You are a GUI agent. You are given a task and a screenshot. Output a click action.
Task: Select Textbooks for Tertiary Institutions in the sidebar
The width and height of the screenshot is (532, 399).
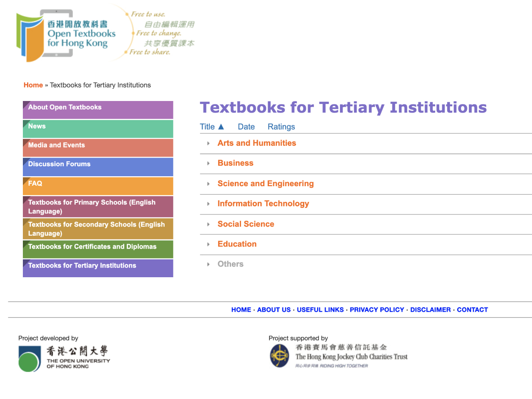tap(98, 268)
